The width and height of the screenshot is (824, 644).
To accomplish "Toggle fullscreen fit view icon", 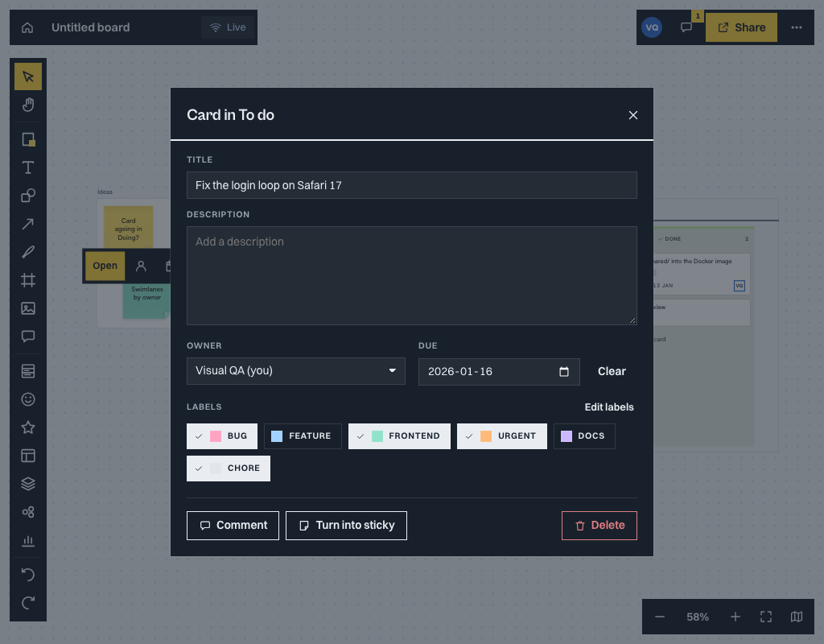I will point(766,617).
